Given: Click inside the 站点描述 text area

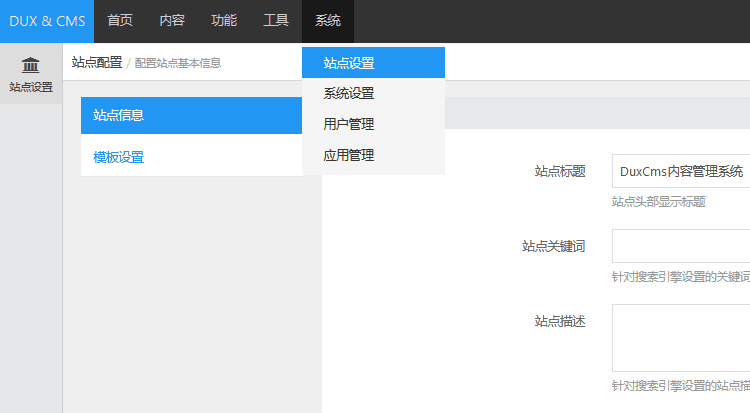Looking at the screenshot, I should tap(681, 337).
